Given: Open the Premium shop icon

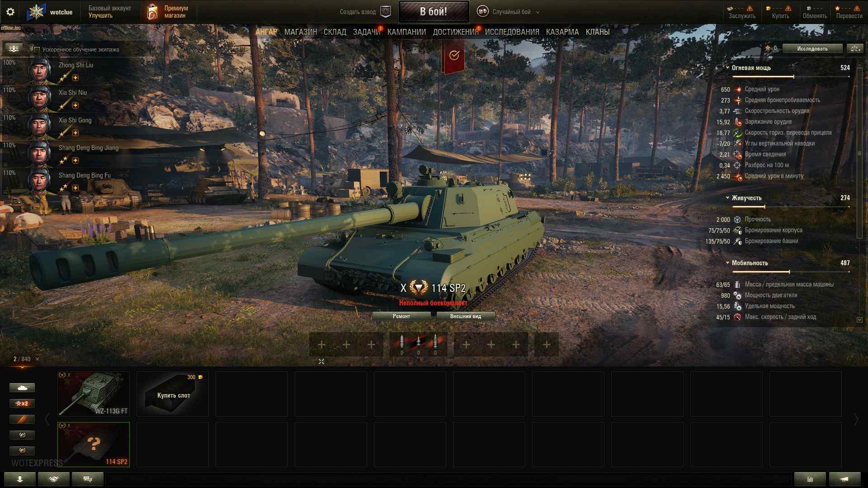Looking at the screenshot, I should click(x=152, y=12).
